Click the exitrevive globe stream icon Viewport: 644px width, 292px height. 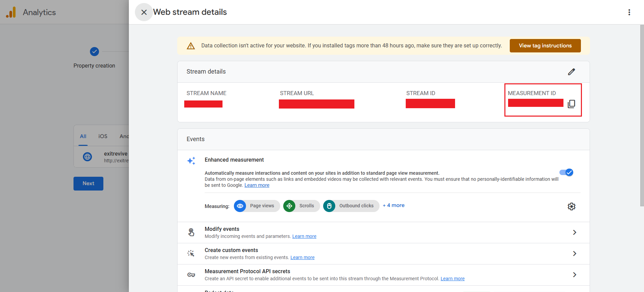[88, 157]
